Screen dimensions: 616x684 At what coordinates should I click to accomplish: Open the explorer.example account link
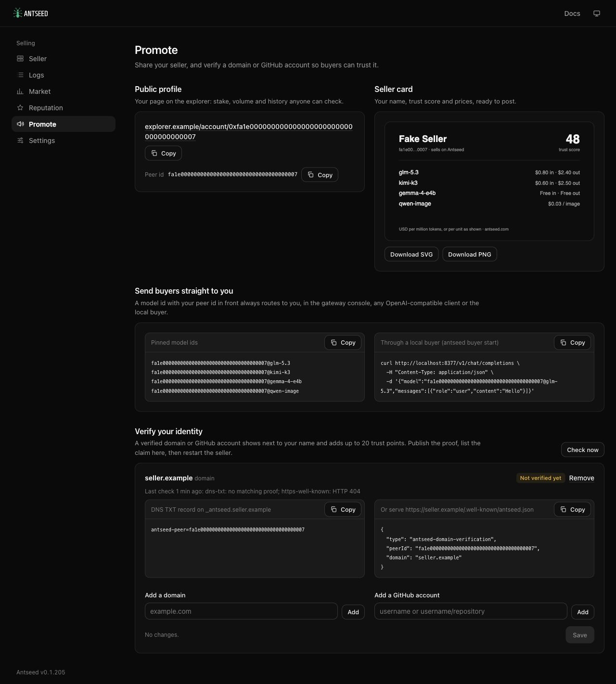point(248,131)
